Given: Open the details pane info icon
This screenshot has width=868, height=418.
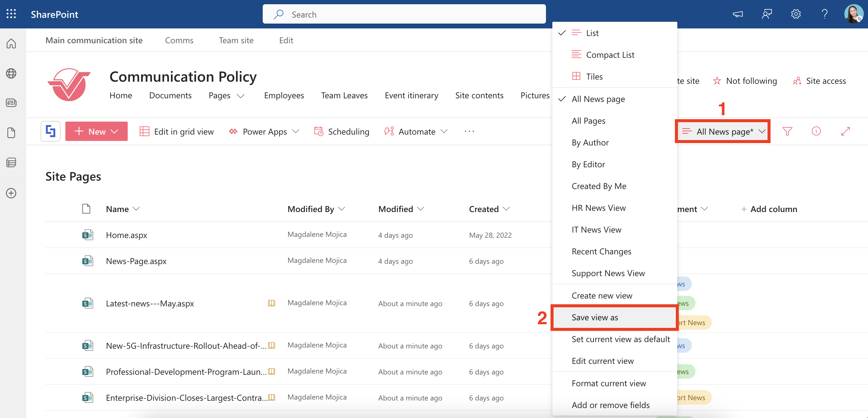Looking at the screenshot, I should 816,131.
